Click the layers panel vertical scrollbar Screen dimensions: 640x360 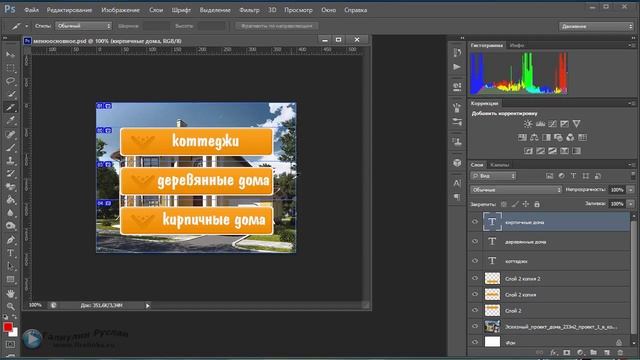click(633, 278)
